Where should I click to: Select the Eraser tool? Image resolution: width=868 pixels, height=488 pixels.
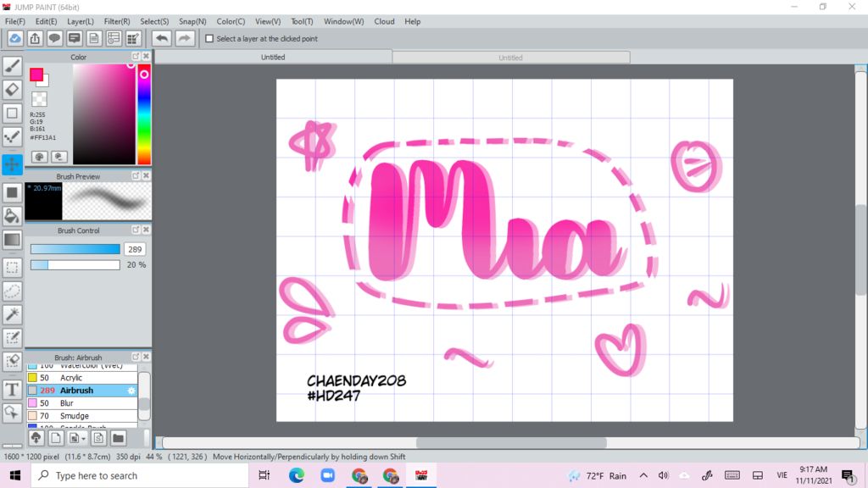coord(12,89)
